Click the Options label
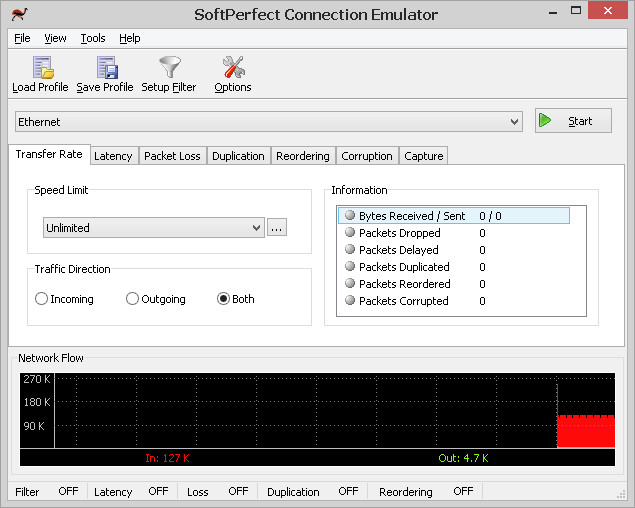The width and height of the screenshot is (635, 508). pos(233,88)
